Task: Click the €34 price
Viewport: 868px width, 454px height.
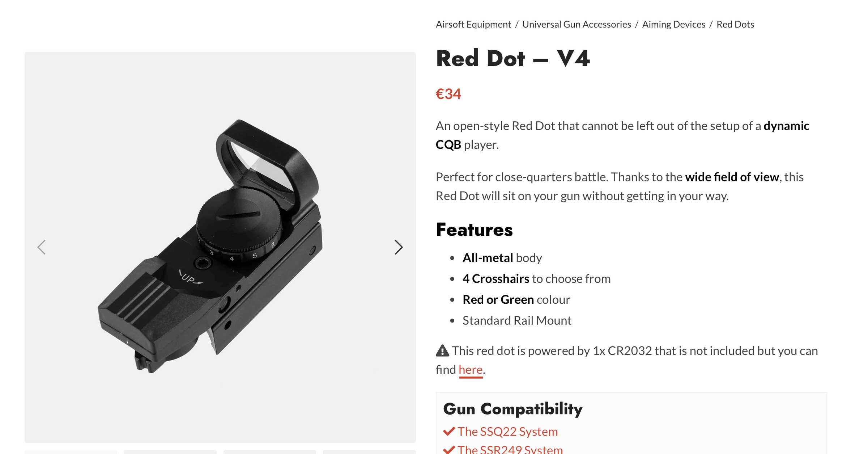Action: 448,94
